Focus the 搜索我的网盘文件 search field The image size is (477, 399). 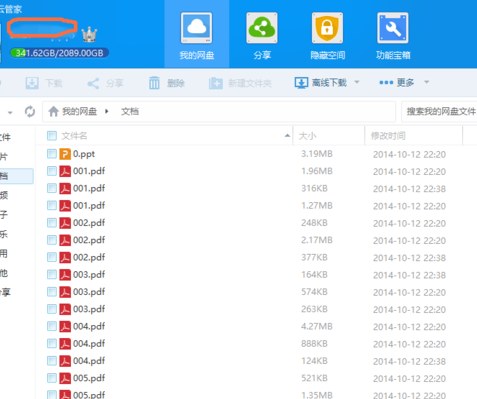[x=439, y=111]
